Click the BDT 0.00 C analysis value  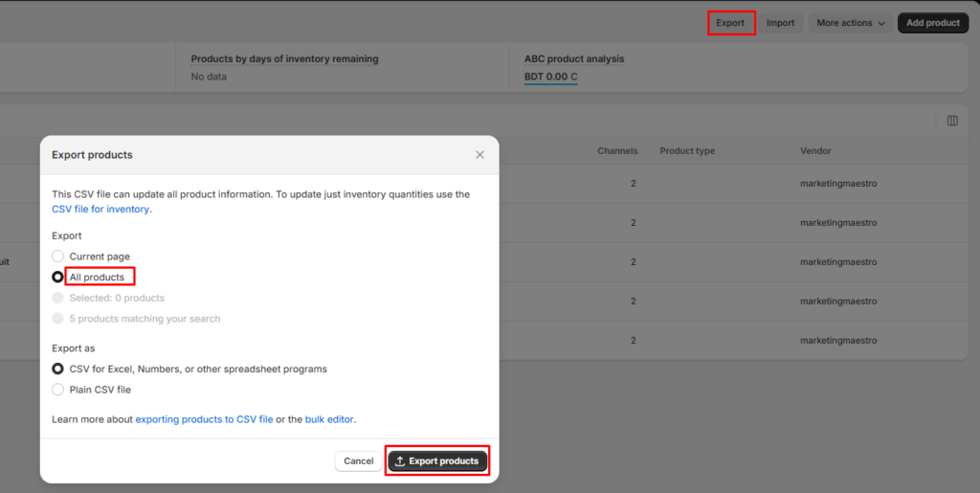click(x=550, y=77)
